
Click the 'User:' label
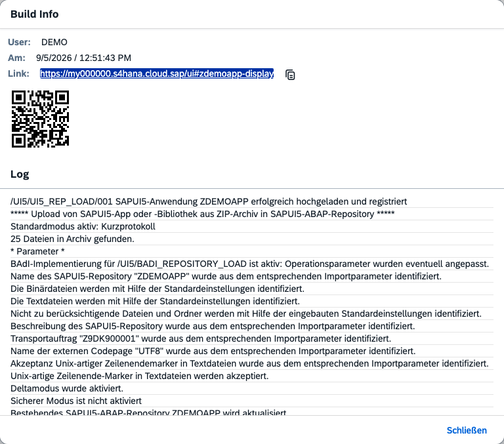pos(19,42)
